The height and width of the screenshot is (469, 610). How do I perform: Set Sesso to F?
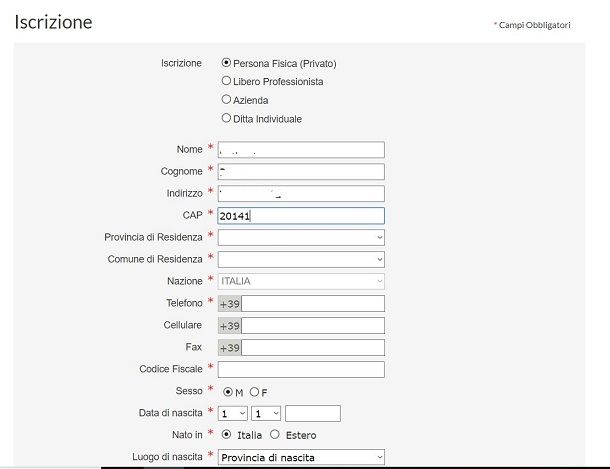point(254,392)
